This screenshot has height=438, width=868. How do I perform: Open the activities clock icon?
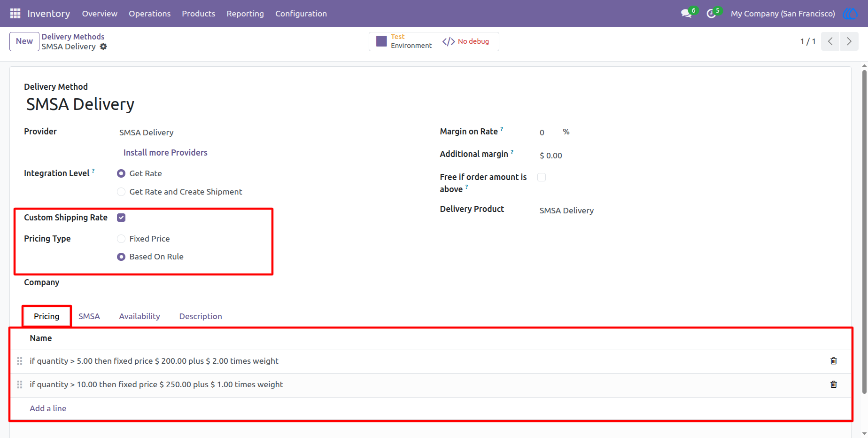(711, 14)
